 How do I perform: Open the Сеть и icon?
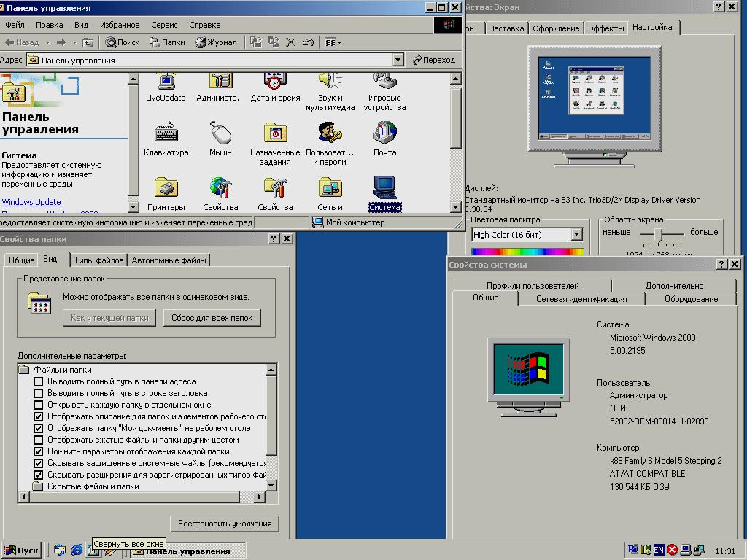point(330,194)
